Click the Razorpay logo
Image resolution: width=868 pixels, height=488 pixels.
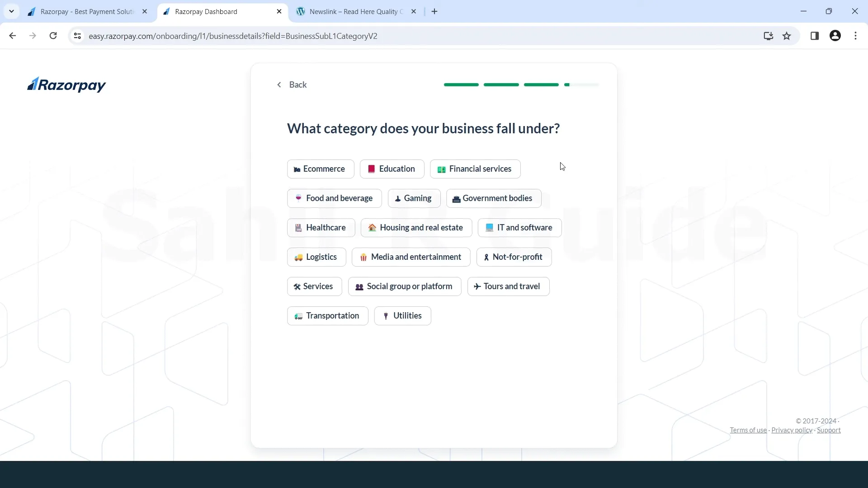click(x=66, y=85)
